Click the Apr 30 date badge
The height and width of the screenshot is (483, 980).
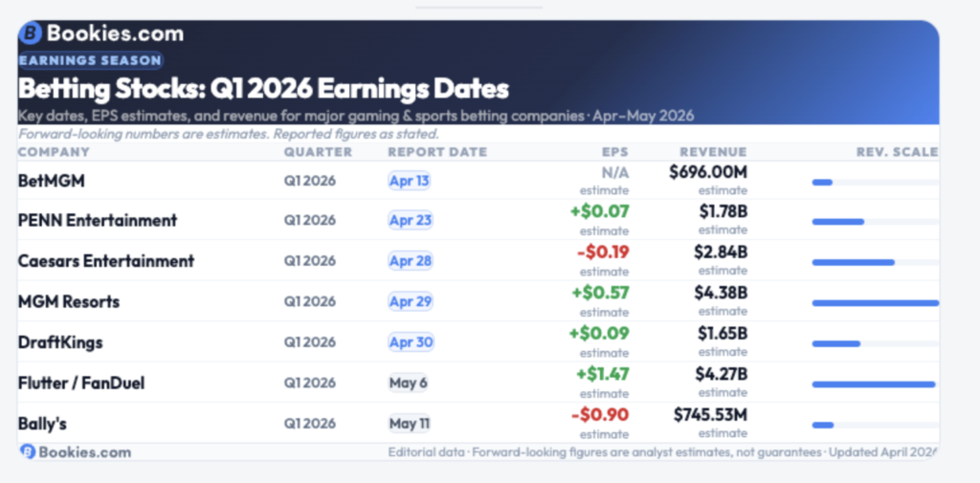[410, 342]
